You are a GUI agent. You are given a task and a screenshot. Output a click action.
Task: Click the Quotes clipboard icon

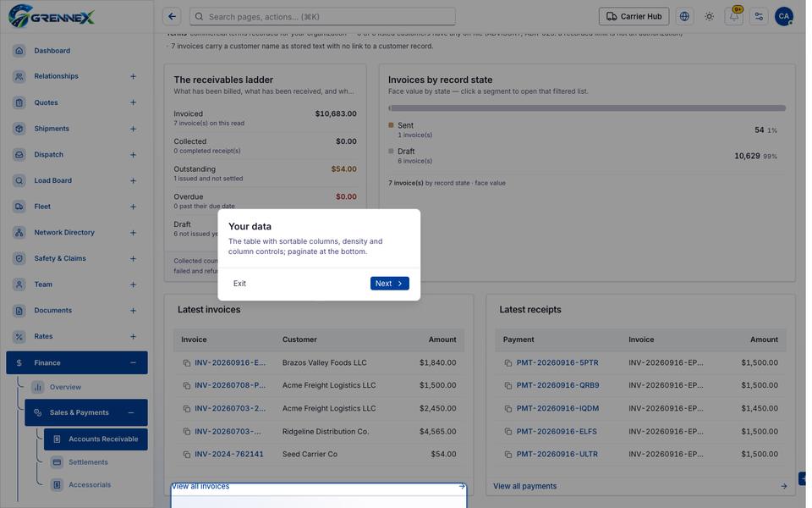pyautogui.click(x=19, y=102)
